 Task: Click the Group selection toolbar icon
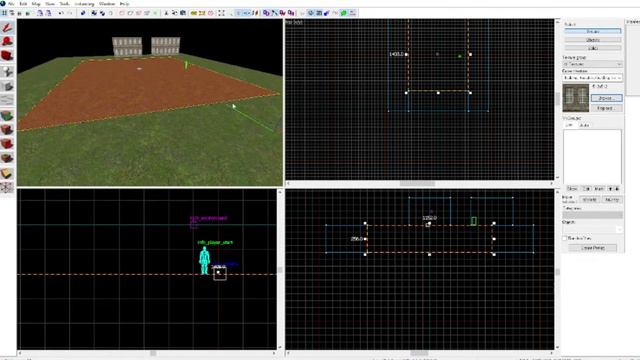94,13
